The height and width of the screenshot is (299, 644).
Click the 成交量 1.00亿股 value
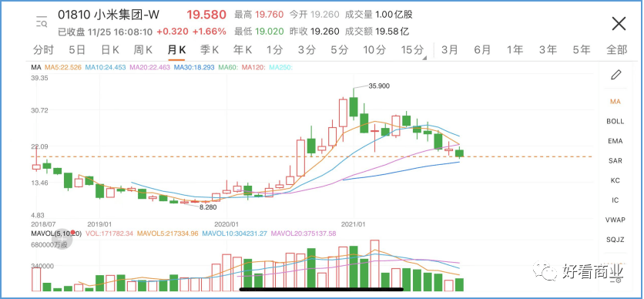(378, 15)
